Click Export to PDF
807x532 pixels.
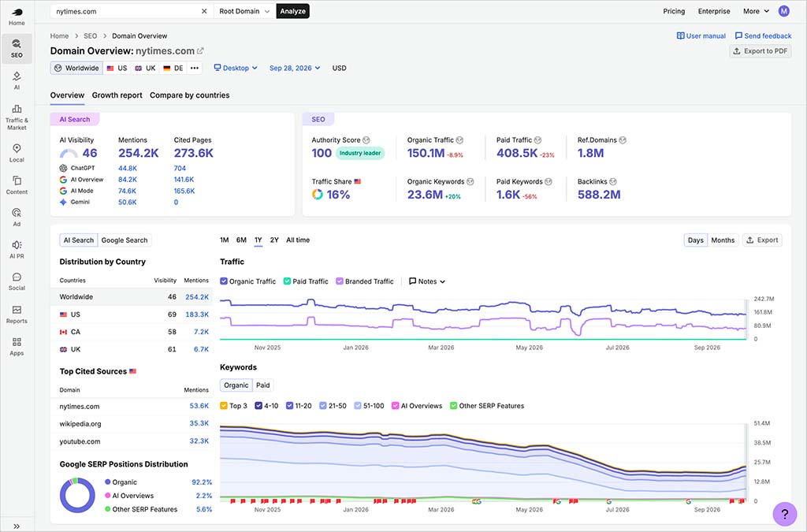pyautogui.click(x=761, y=51)
